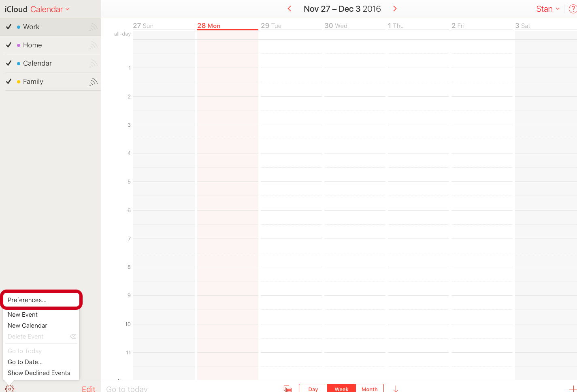The width and height of the screenshot is (577, 392).
Task: Open the mini calendar picker
Action: 287,388
